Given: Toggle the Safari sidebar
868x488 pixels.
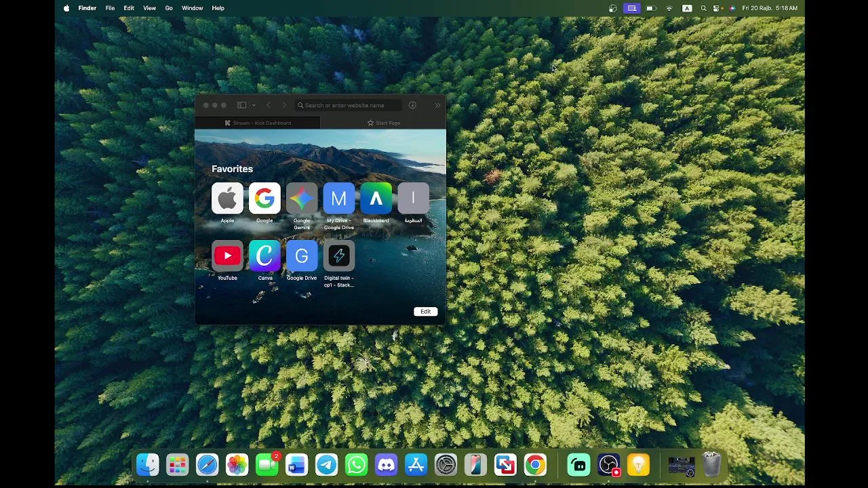Looking at the screenshot, I should (241, 105).
